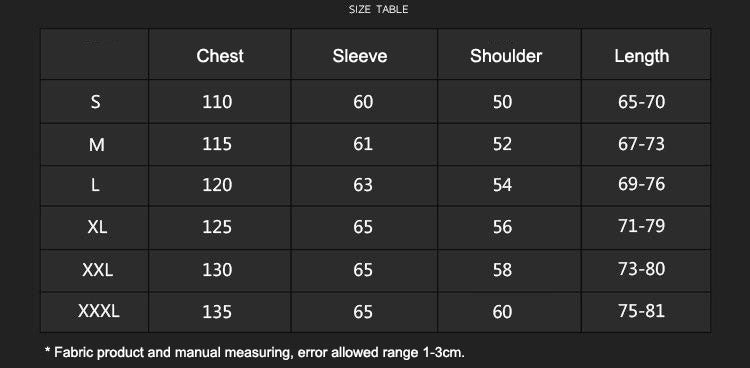Click the fabric measuring error note

[254, 353]
